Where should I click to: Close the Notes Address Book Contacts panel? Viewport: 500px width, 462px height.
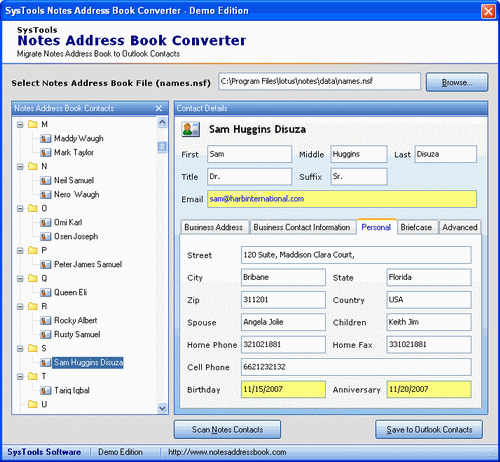tap(159, 108)
